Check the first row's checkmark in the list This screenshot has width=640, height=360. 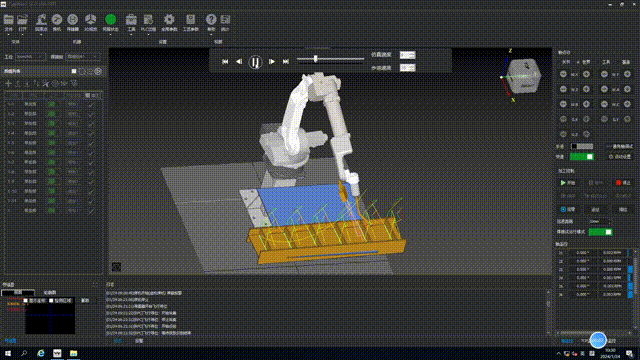(91, 104)
